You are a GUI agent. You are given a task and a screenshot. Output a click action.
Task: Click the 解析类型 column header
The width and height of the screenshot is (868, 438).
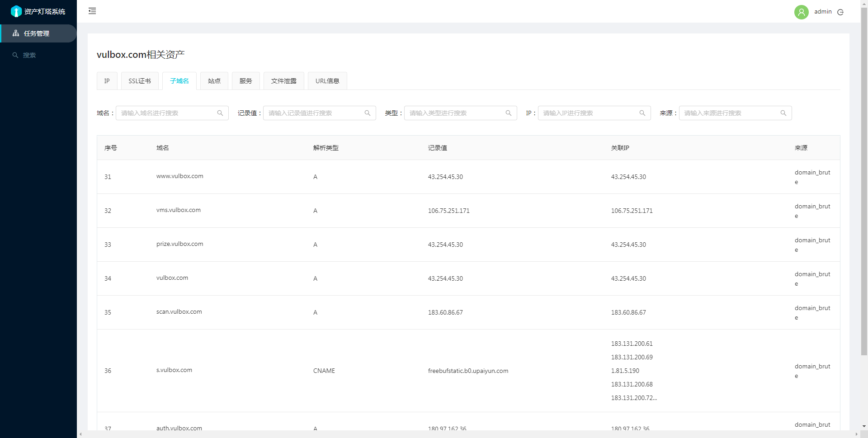click(326, 148)
